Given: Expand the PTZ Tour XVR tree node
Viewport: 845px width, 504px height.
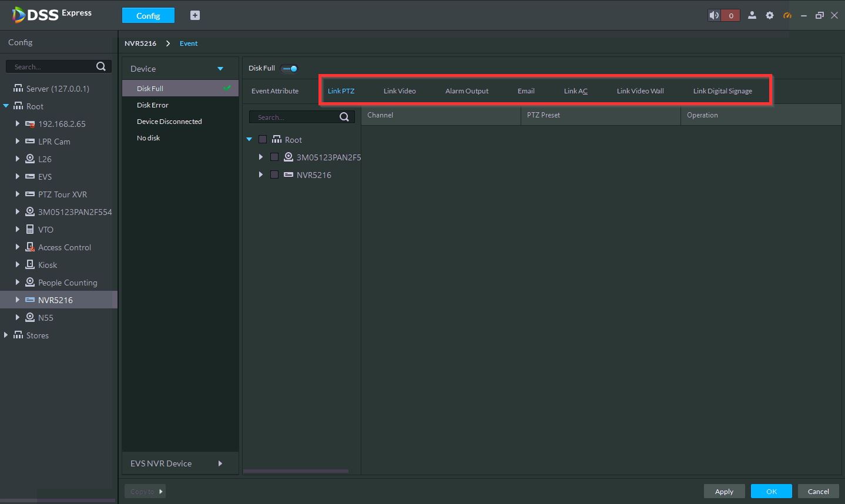Looking at the screenshot, I should pos(18,194).
